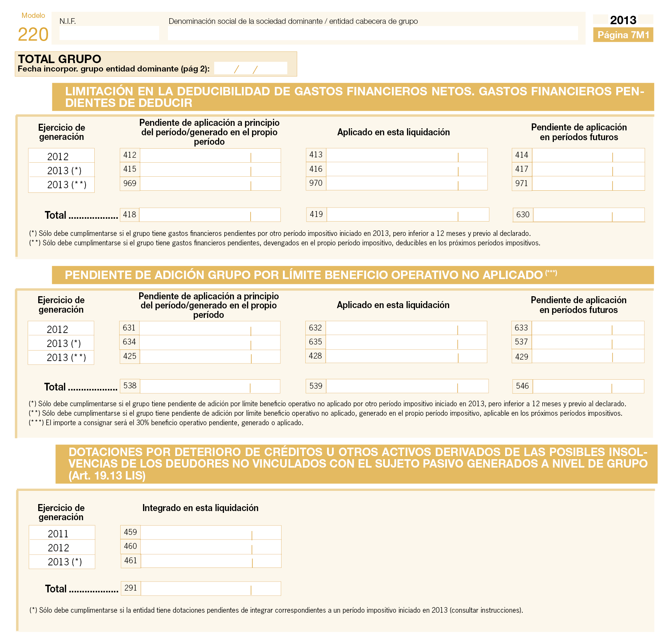Click the 'Página 7M1' label

click(623, 35)
